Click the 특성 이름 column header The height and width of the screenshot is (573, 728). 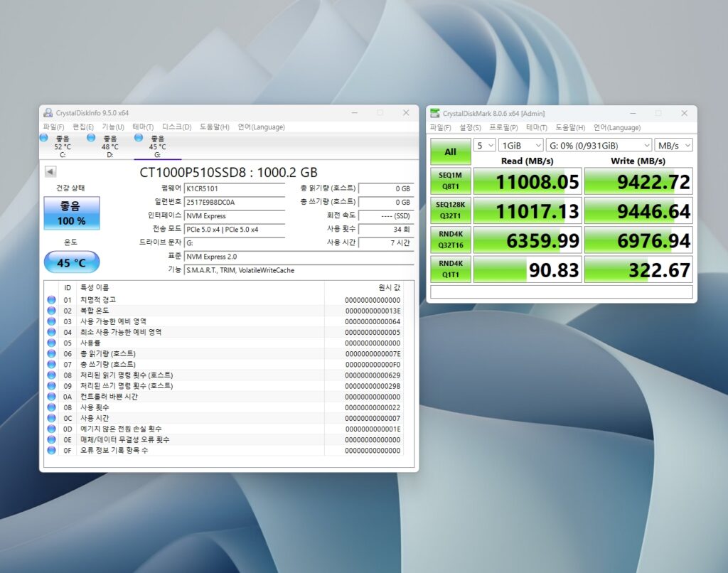201,287
